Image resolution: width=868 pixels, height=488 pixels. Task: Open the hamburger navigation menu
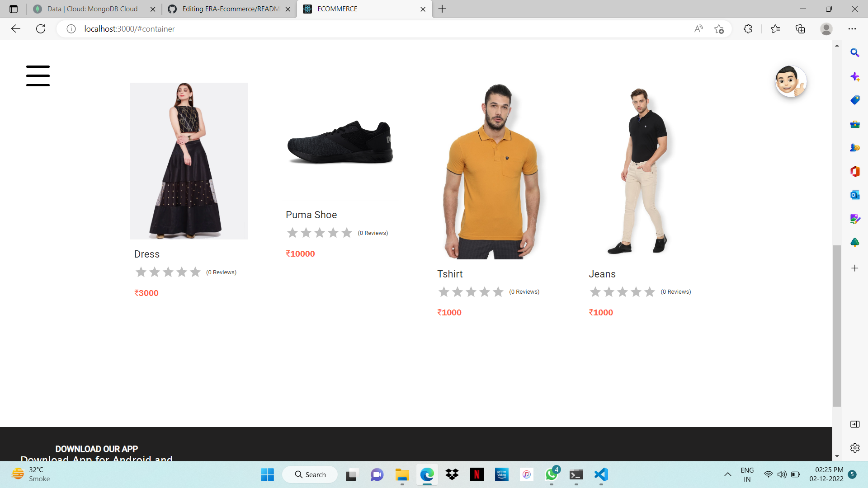[x=38, y=76]
